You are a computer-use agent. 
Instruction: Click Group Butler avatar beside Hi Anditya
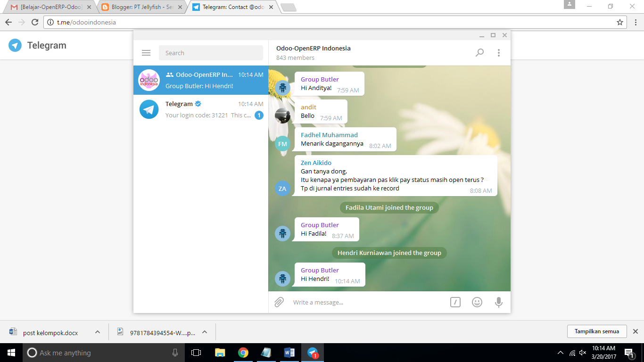coord(282,88)
